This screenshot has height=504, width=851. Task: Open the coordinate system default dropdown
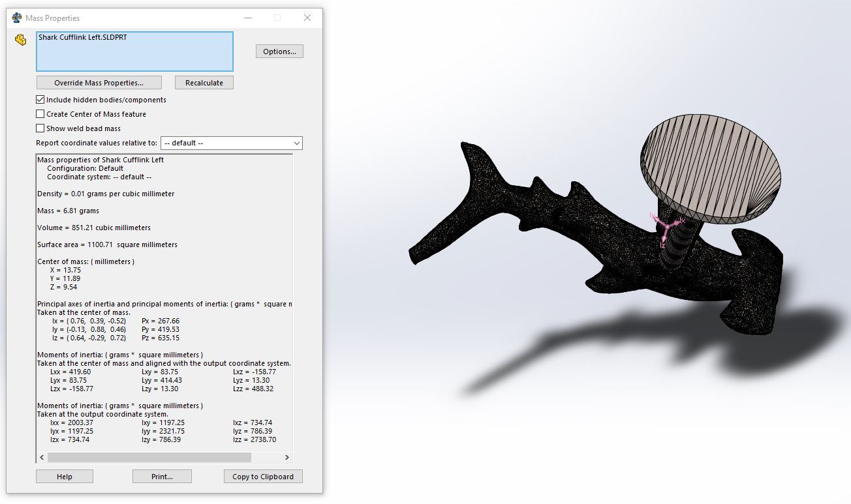232,143
